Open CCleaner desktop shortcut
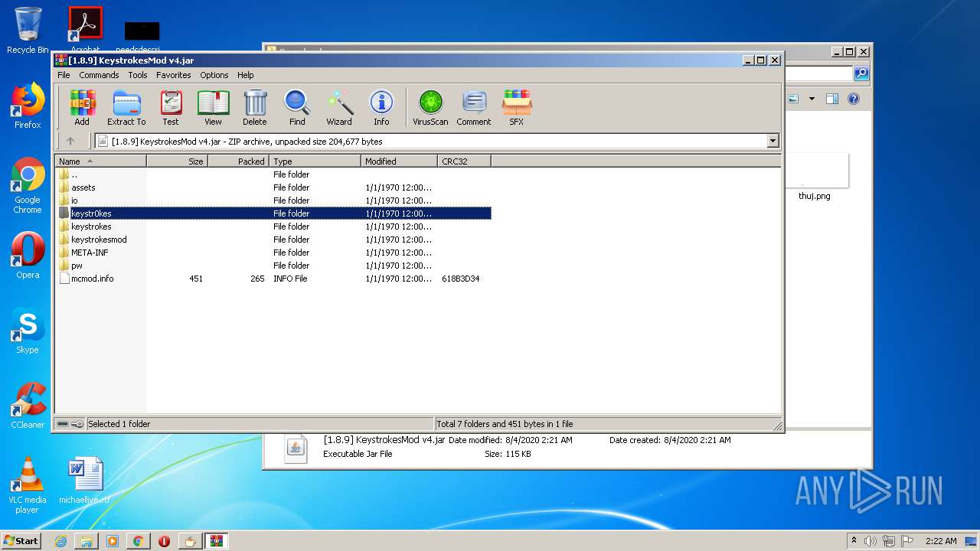 click(x=28, y=406)
